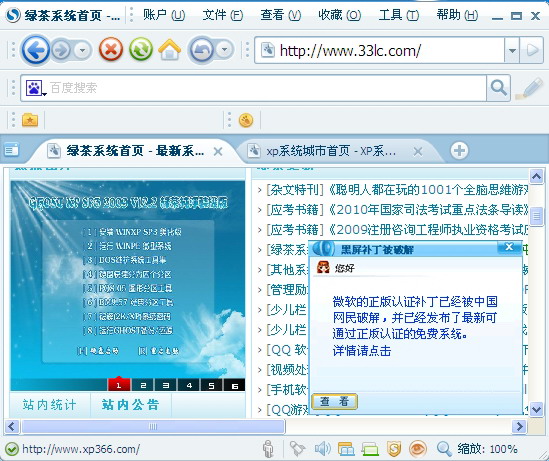The width and height of the screenshot is (549, 461).
Task: Open the address bar dropdown arrow
Action: (x=512, y=50)
